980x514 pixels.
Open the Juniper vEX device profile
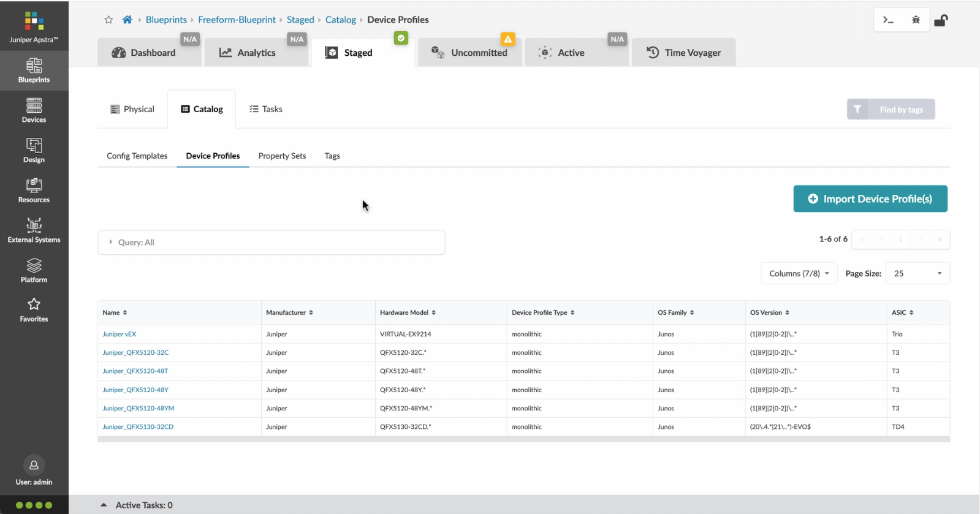120,334
